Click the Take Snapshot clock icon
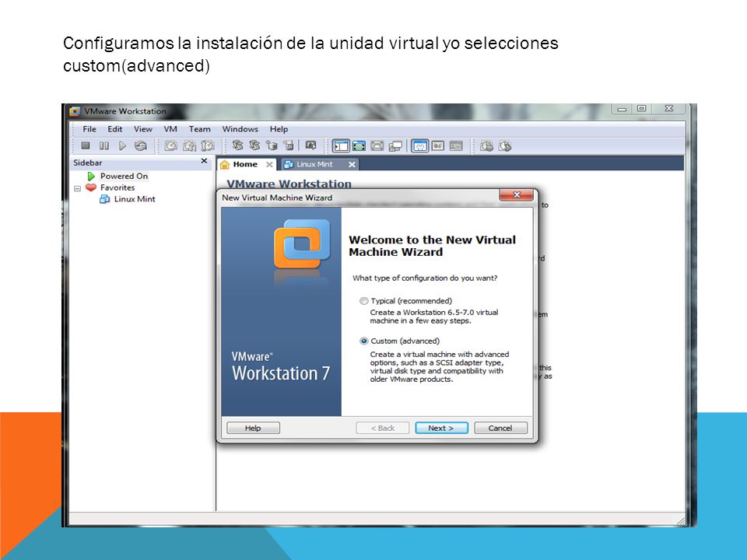Screen dimensions: 747x560 (x=170, y=145)
